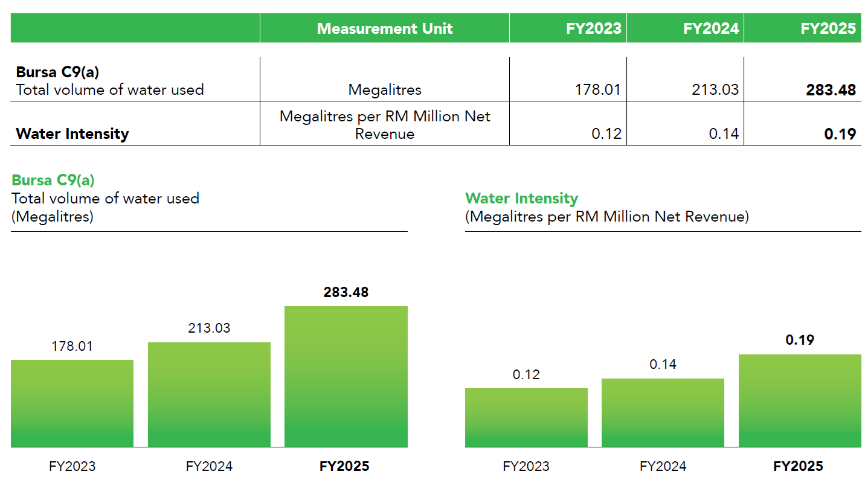The height and width of the screenshot is (483, 868).
Task: Click the FY2023 axis label under the Water Intensity chart
Action: point(526,466)
